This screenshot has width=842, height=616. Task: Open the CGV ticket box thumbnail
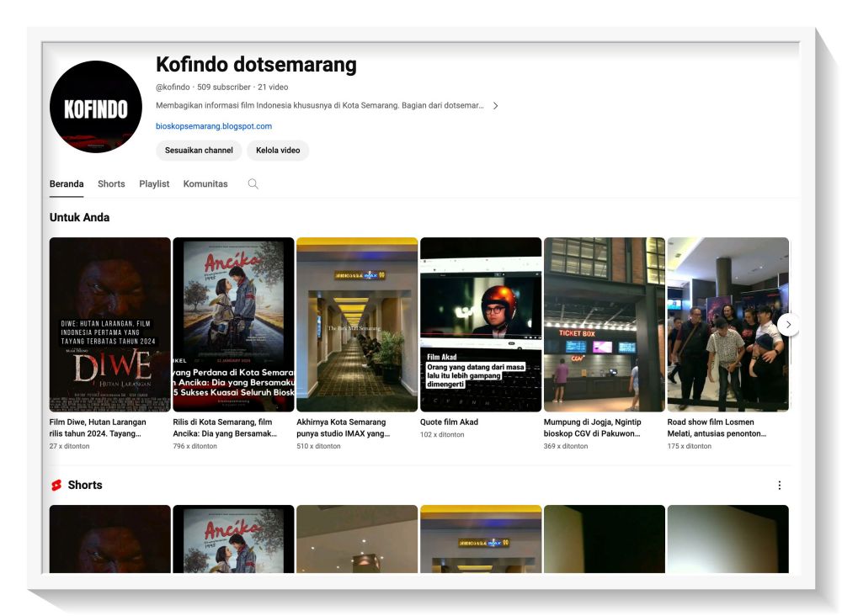[x=604, y=325]
